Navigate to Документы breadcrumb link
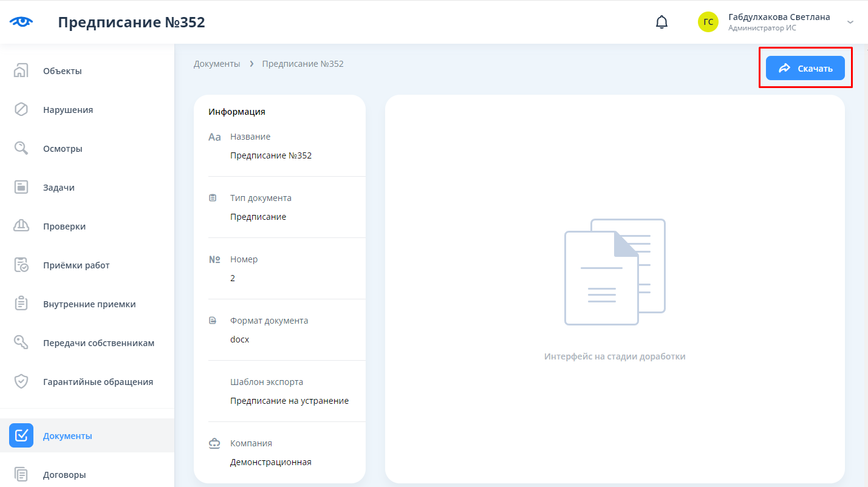Image resolution: width=868 pixels, height=487 pixels. click(217, 64)
